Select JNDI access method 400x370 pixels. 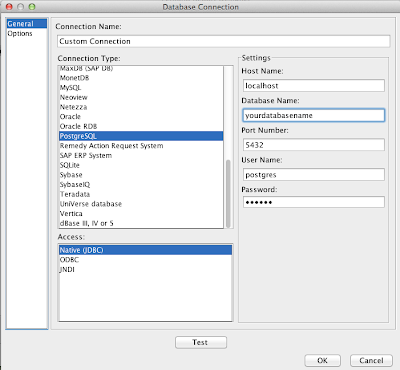pos(145,269)
